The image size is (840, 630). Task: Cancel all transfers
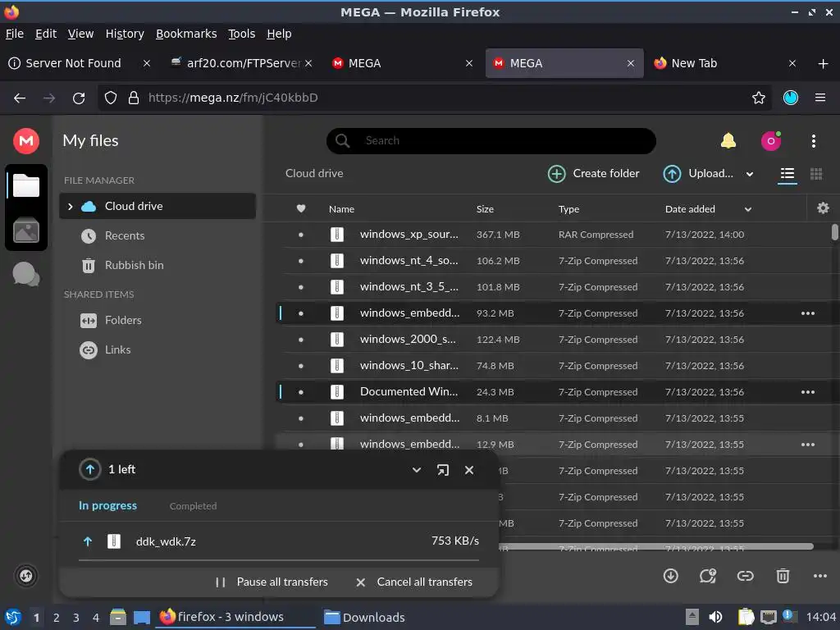pos(414,582)
